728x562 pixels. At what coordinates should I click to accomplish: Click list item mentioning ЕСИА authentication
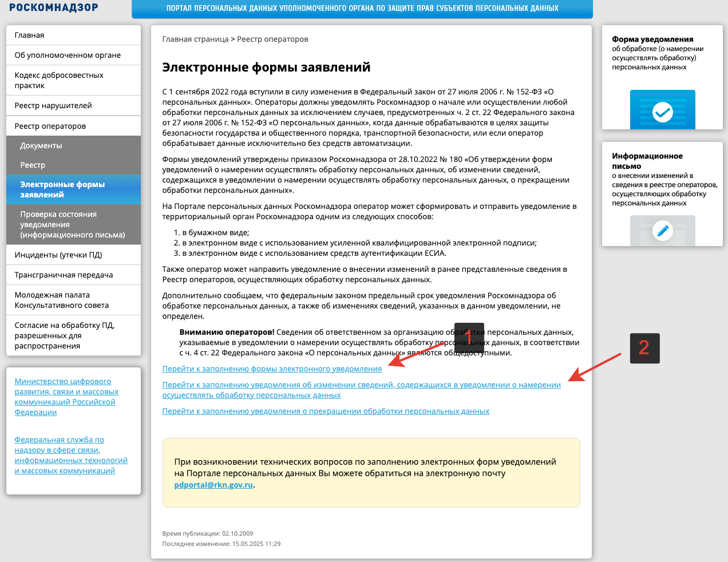[310, 253]
